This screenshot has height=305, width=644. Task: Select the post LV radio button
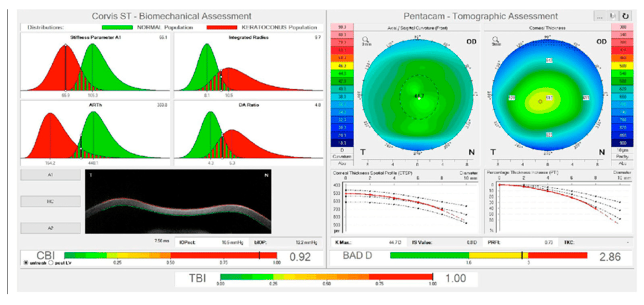[x=51, y=263]
